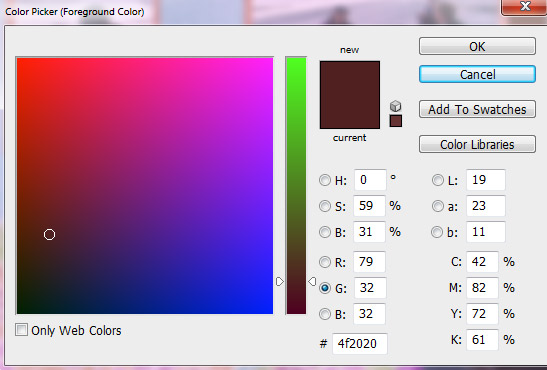The image size is (547, 370).
Task: Click the L value field showing 19
Action: tap(486, 180)
